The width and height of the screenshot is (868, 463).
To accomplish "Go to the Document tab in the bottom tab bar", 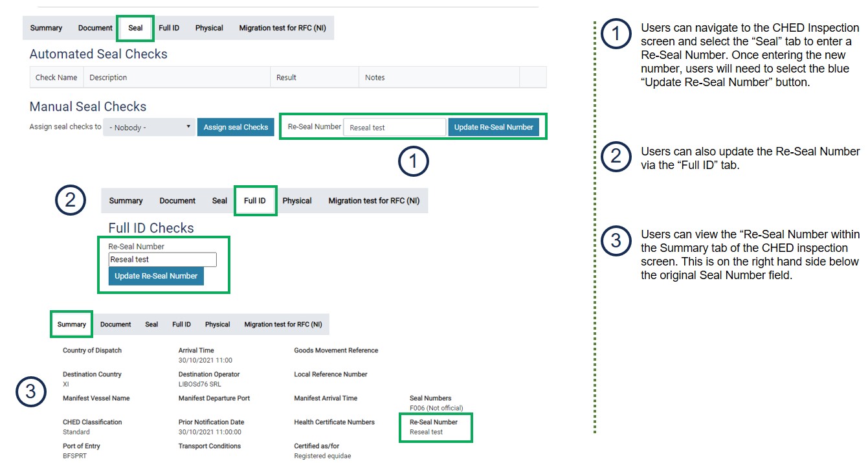I will 115,324.
